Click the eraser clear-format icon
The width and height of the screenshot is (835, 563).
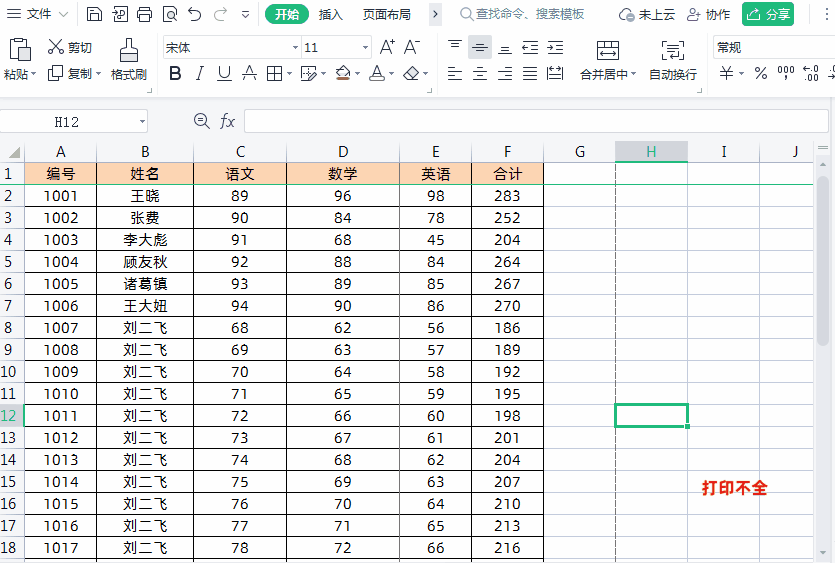(411, 74)
